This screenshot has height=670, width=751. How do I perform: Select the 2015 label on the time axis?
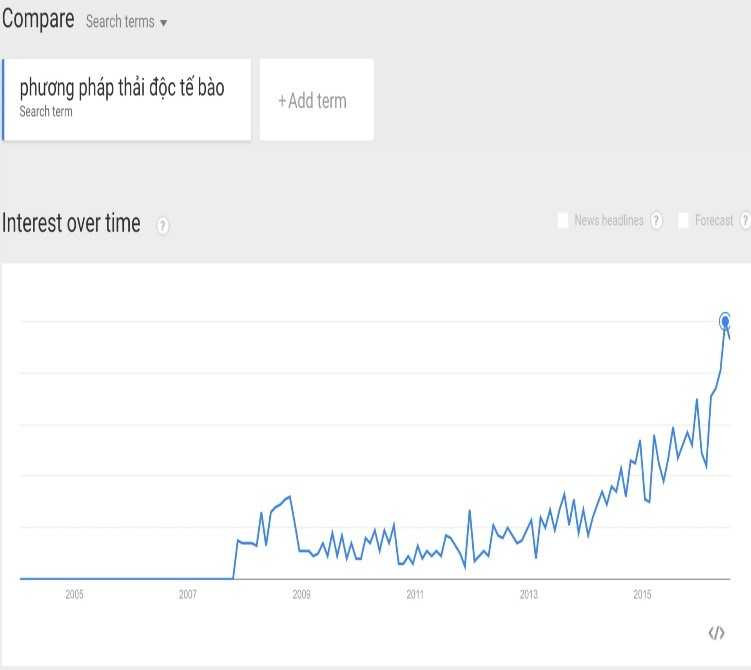[642, 595]
